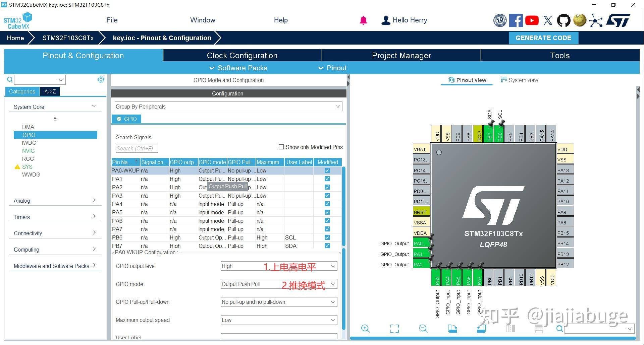Open the ST community network icon
The height and width of the screenshot is (345, 644).
[595, 20]
